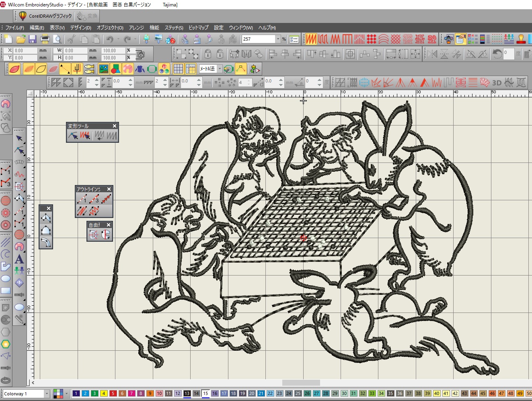Print the design using the printer icon

coord(45,39)
